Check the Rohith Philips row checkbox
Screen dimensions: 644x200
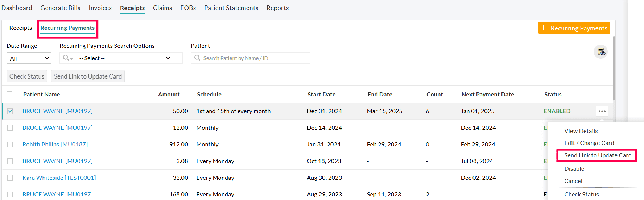click(10, 145)
